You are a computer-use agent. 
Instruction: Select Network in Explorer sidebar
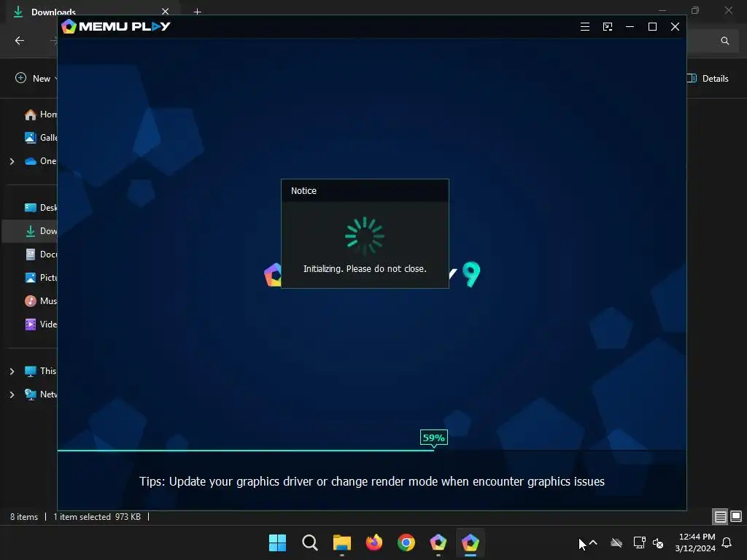point(41,394)
